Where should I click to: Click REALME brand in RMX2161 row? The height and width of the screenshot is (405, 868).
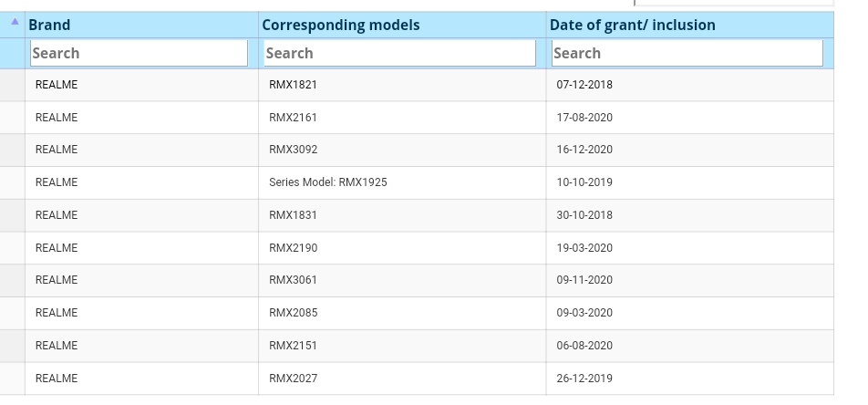(57, 118)
